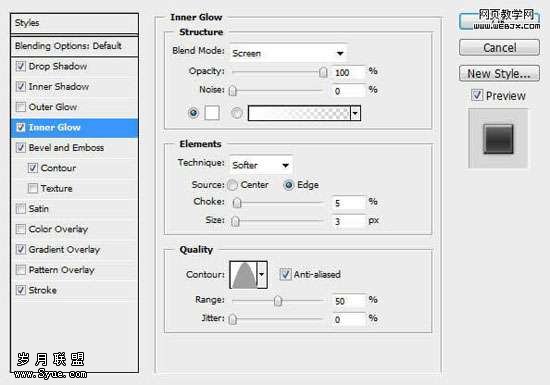Image resolution: width=550 pixels, height=385 pixels.
Task: Select the Inner Shadow style entry
Action: pyautogui.click(x=59, y=86)
